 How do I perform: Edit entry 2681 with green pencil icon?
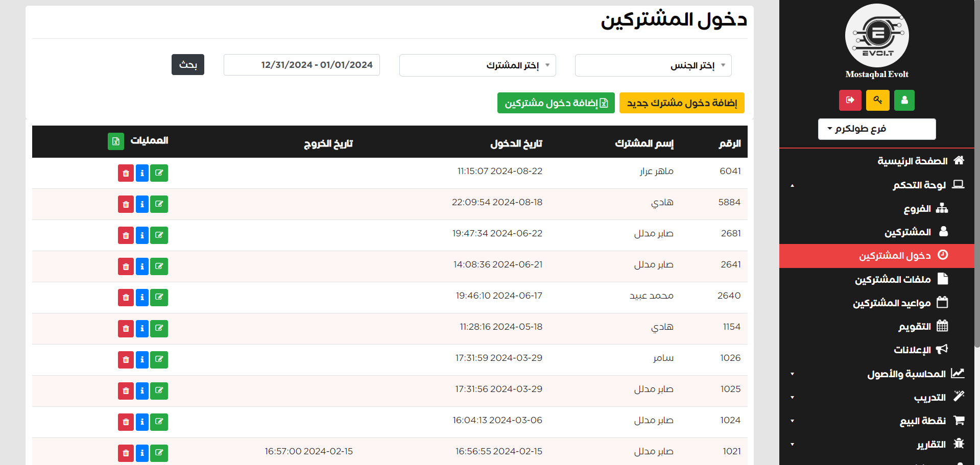click(159, 235)
